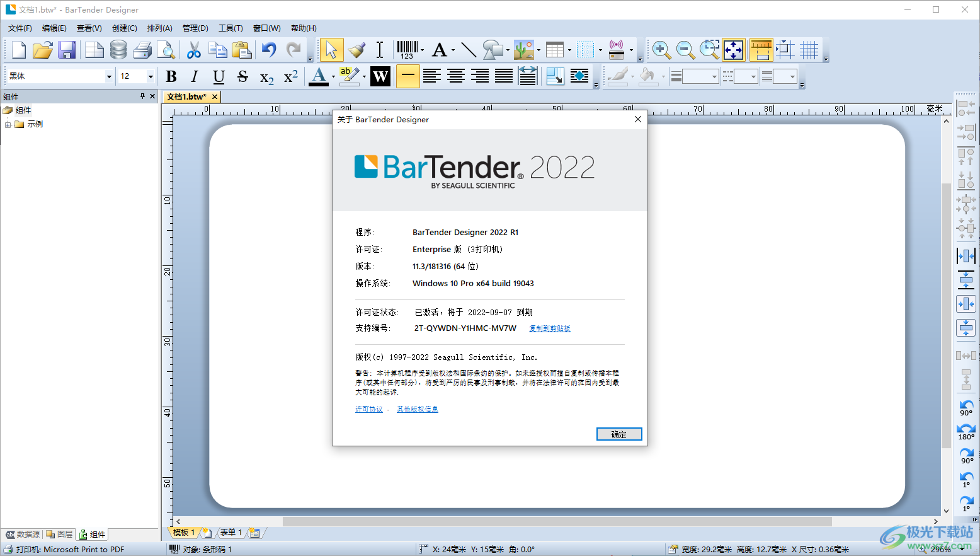This screenshot has width=980, height=556.
Task: Click the New document icon
Action: pyautogui.click(x=19, y=50)
